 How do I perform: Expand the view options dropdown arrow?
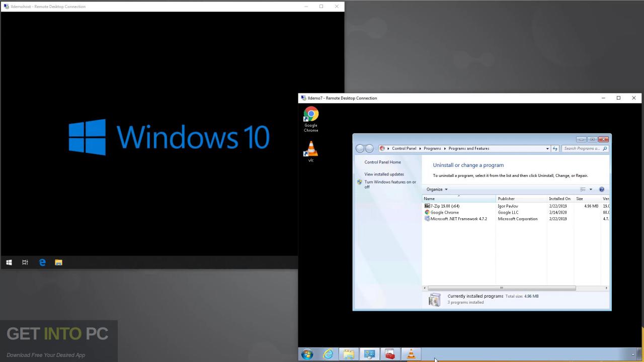(591, 190)
